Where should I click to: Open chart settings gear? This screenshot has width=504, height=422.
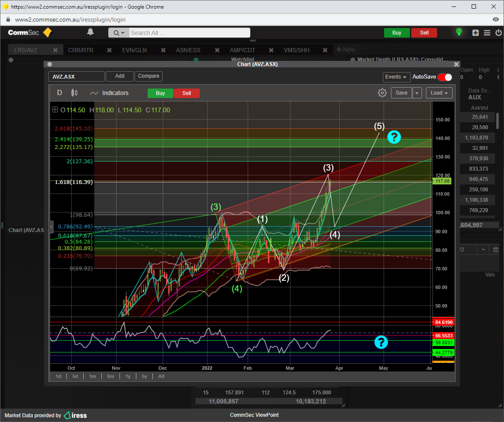382,93
